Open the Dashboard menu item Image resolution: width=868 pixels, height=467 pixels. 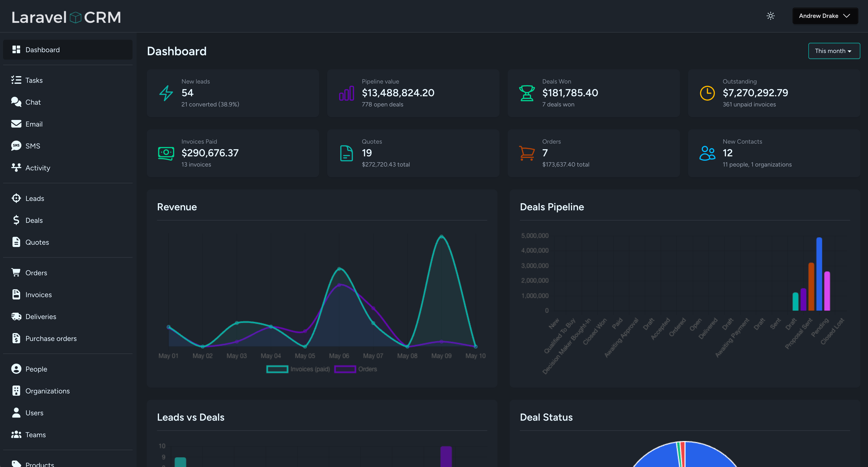(x=68, y=49)
